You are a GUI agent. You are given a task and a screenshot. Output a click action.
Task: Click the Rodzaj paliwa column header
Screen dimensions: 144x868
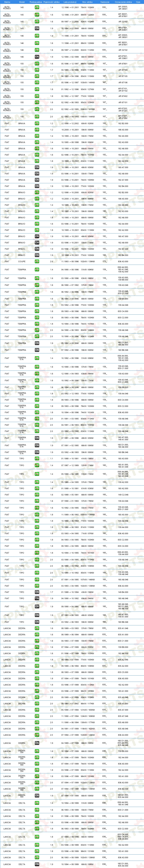[x=36, y=2]
